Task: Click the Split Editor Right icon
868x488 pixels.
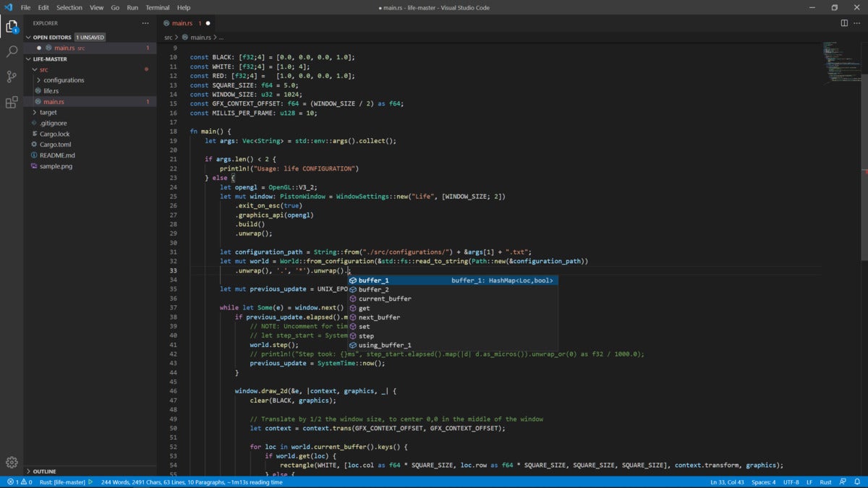Action: pyautogui.click(x=844, y=23)
